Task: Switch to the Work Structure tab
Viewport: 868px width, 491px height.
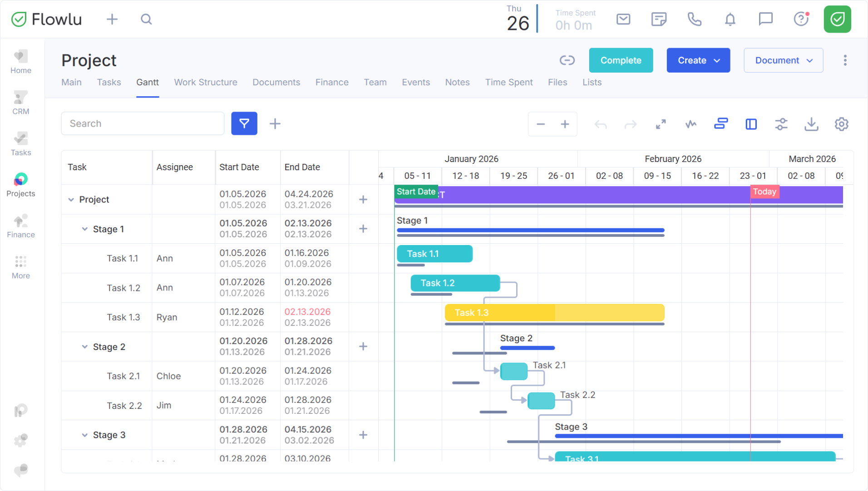Action: pyautogui.click(x=205, y=83)
